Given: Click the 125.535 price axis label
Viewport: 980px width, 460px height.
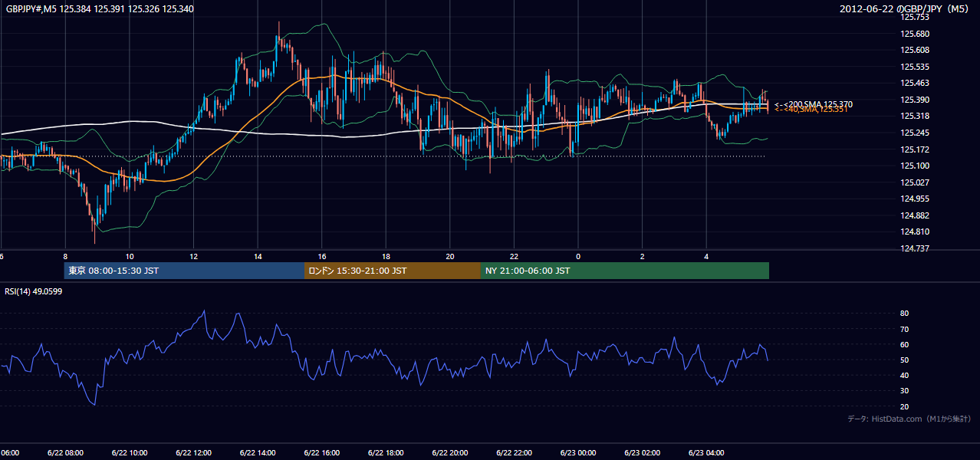Looking at the screenshot, I should pos(915,67).
